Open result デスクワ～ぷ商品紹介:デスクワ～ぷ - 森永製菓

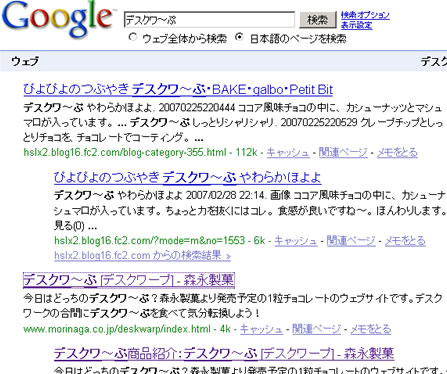coord(224,354)
